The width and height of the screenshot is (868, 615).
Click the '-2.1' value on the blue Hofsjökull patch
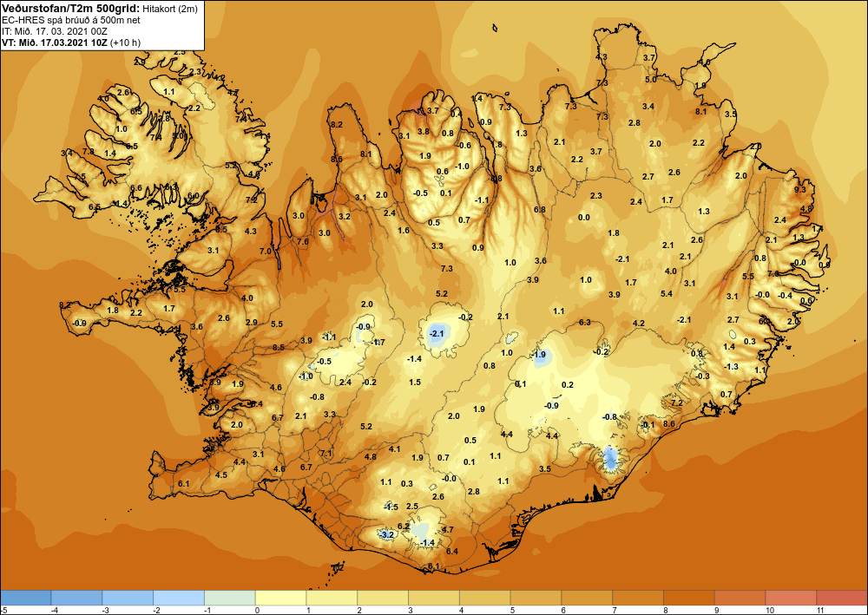tap(437, 333)
